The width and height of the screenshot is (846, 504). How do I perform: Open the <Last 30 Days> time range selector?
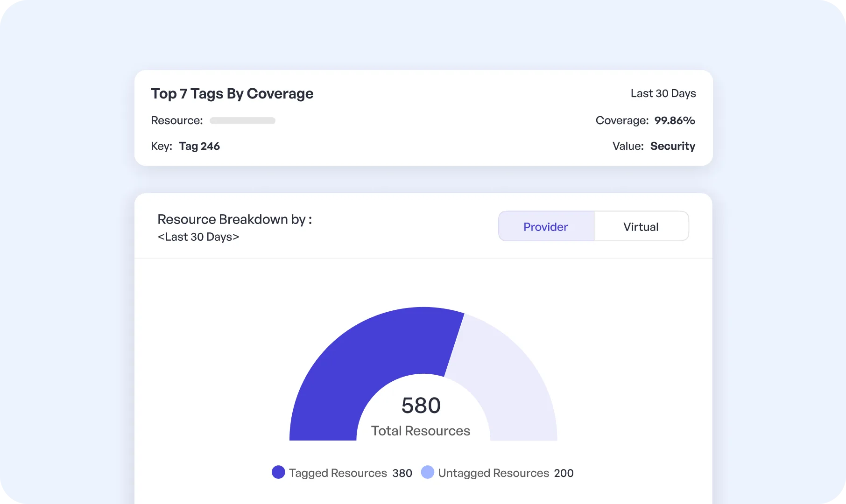tap(198, 237)
